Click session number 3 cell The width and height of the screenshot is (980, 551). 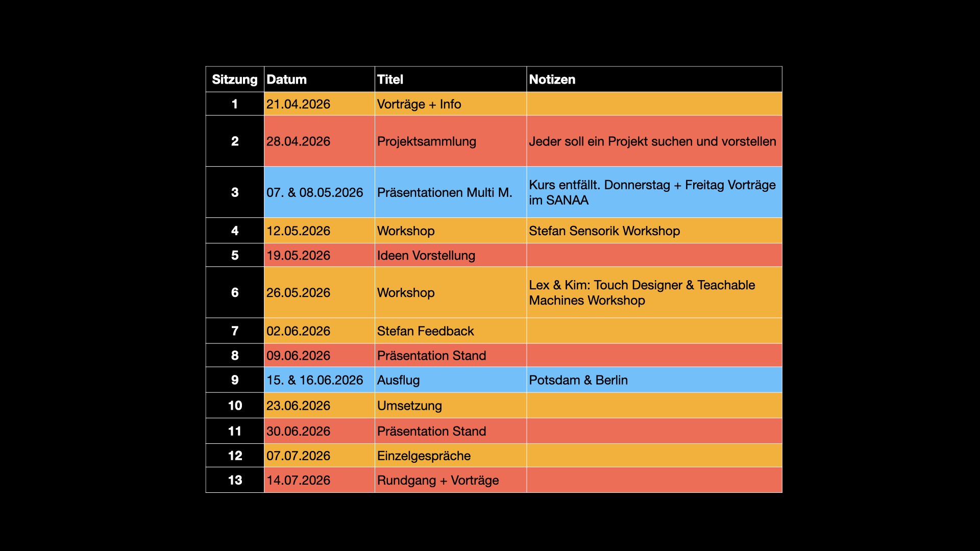tap(235, 192)
